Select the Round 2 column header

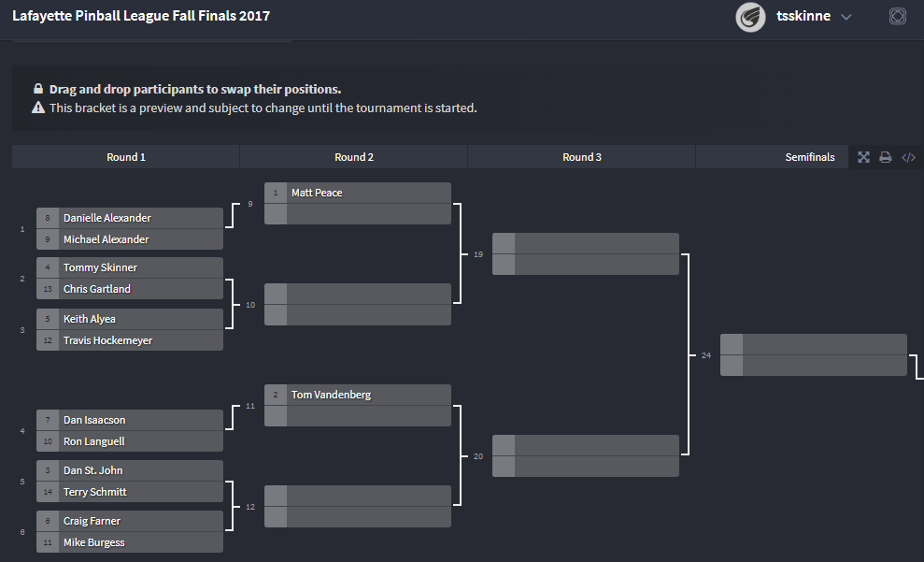click(354, 157)
